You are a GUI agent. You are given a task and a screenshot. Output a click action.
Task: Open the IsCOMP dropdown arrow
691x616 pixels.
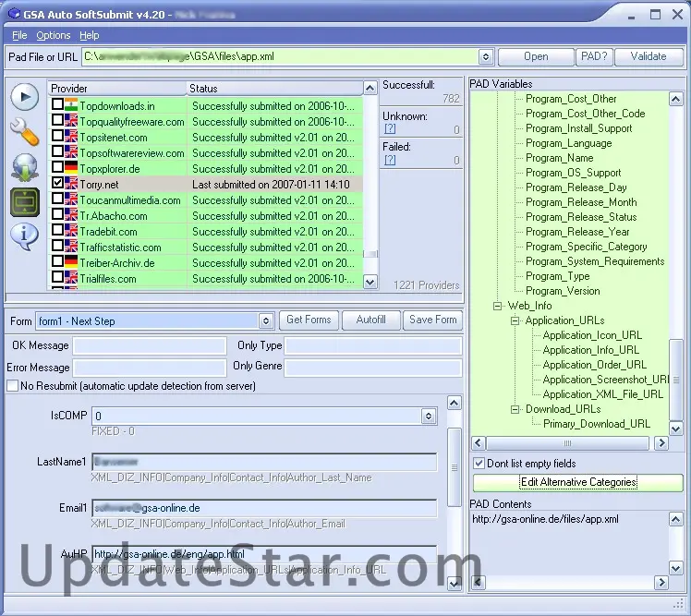pyautogui.click(x=429, y=416)
